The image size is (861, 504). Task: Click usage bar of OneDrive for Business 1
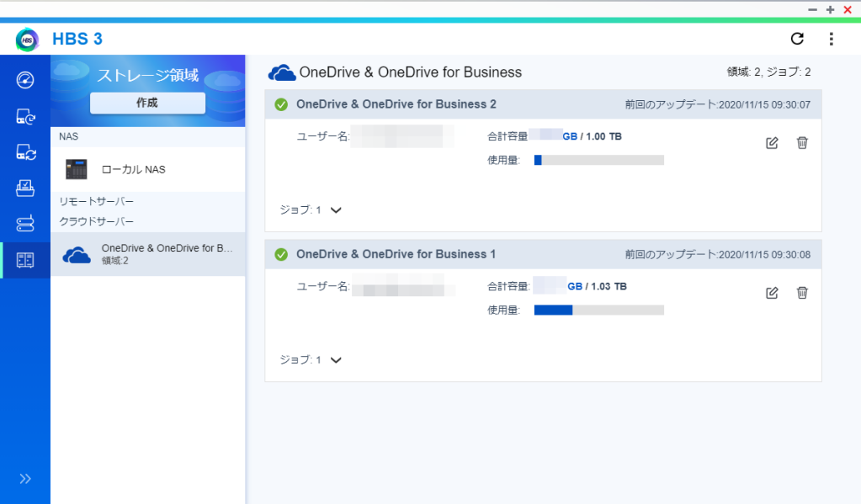[599, 310]
